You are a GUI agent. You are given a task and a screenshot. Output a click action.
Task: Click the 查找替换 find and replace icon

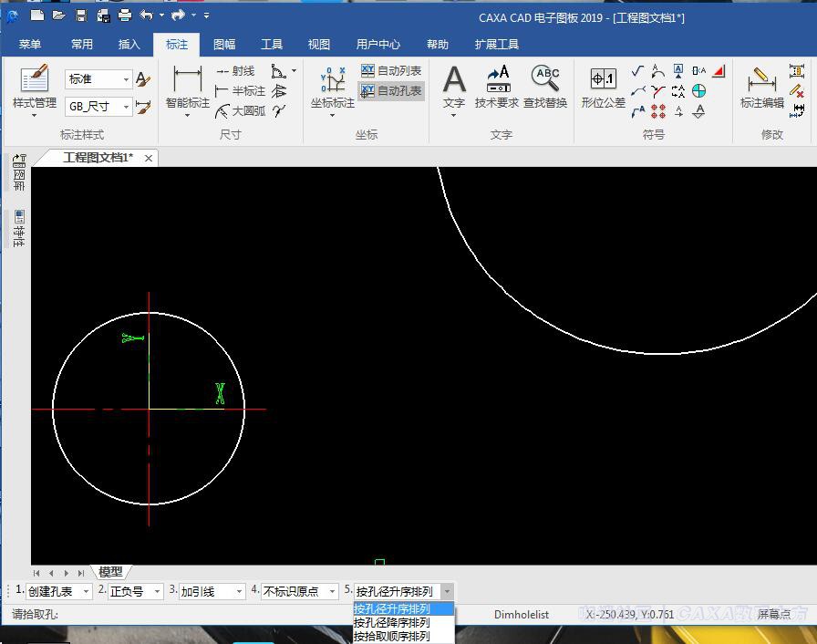point(545,80)
